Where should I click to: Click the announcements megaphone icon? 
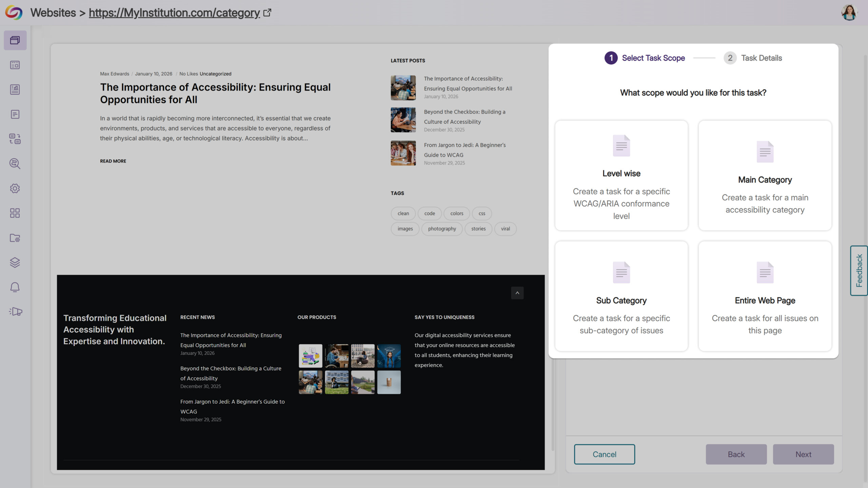pyautogui.click(x=15, y=312)
